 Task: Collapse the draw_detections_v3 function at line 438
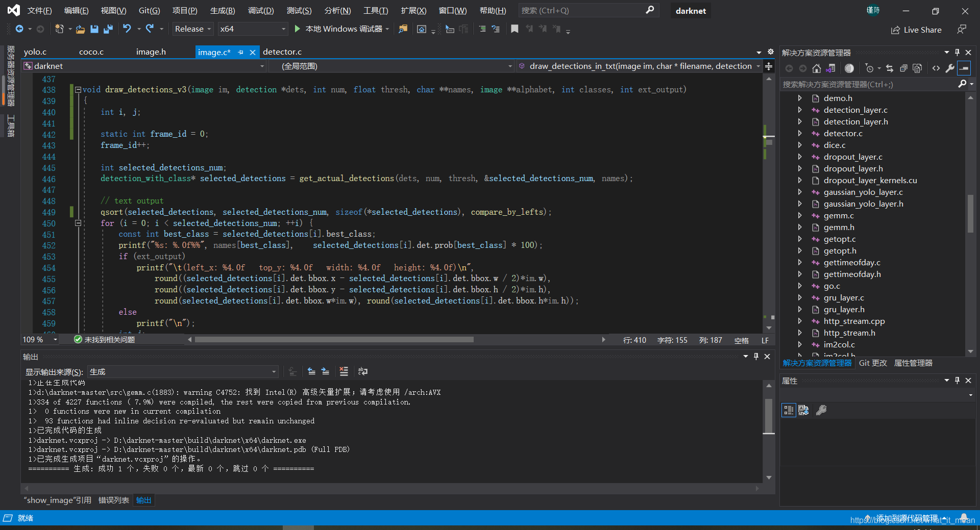coord(78,90)
